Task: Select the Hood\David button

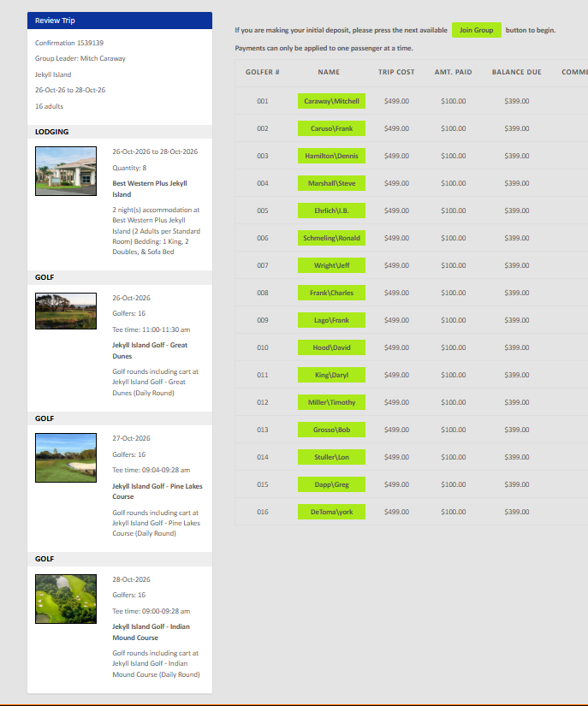Action: pyautogui.click(x=331, y=347)
